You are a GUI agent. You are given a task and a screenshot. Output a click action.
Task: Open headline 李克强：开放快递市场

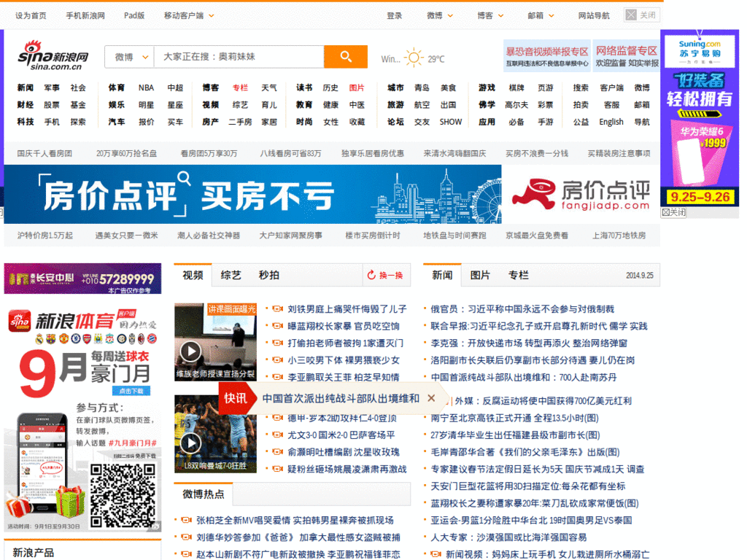529,343
